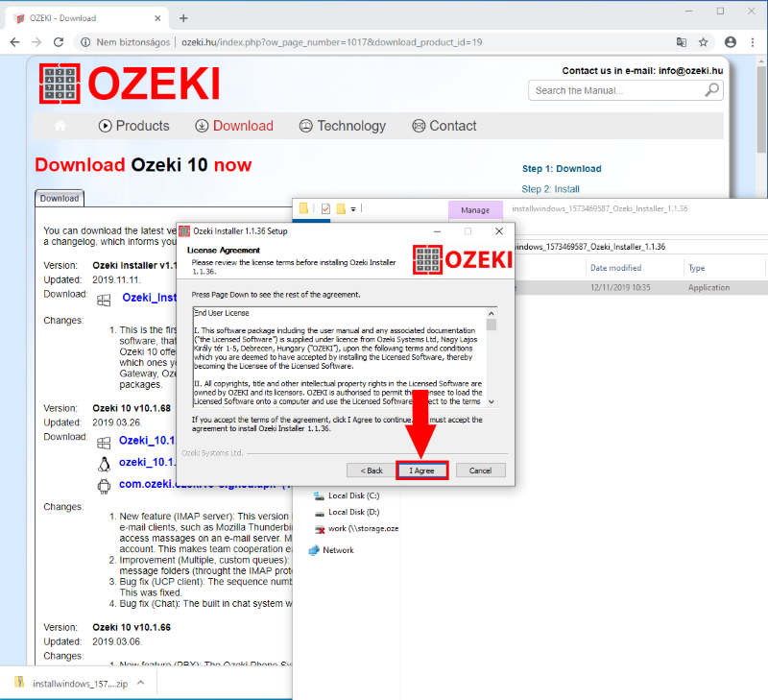Click the Properties checkmark icon in Explorer toolbar
The height and width of the screenshot is (700, 768).
coord(325,208)
